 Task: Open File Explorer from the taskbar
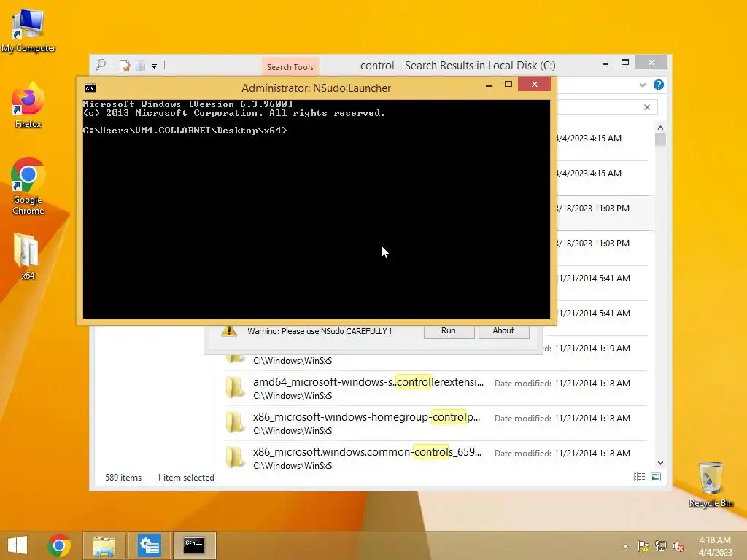(104, 545)
